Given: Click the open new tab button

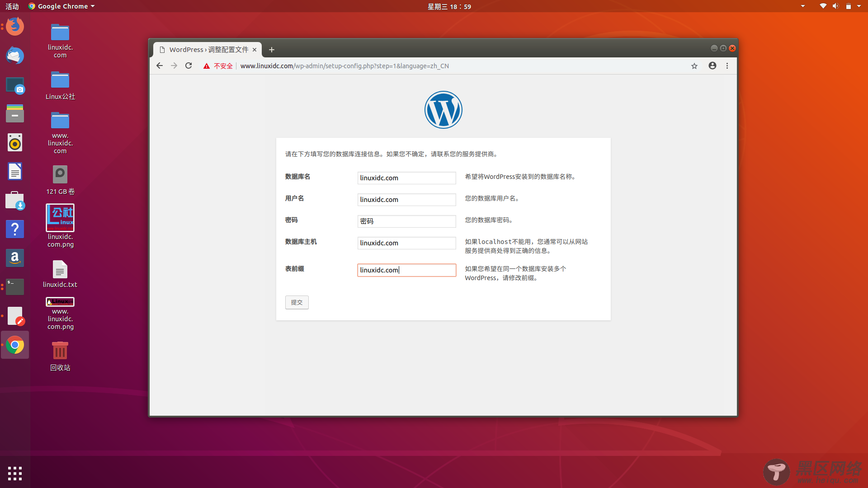Looking at the screenshot, I should [271, 49].
